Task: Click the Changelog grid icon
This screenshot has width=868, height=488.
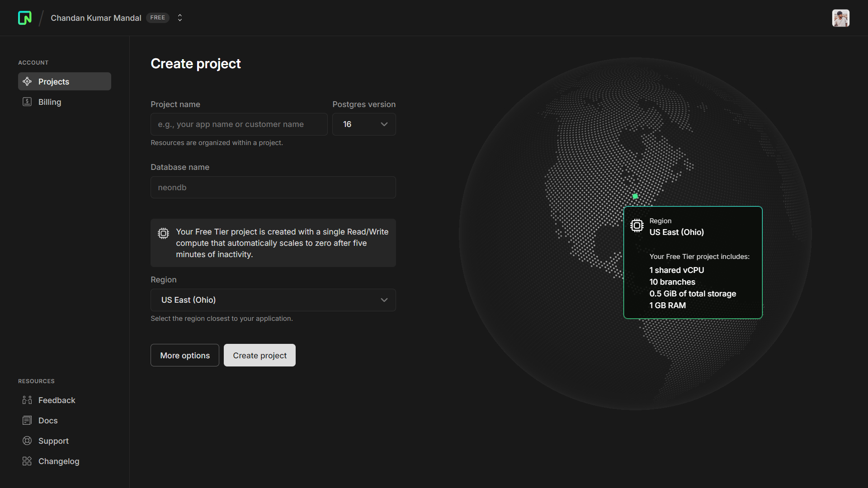Action: [27, 461]
